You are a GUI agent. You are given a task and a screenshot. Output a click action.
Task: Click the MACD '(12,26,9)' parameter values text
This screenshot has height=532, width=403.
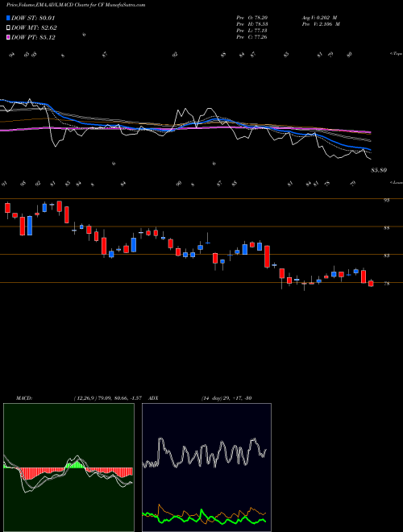coord(110,398)
